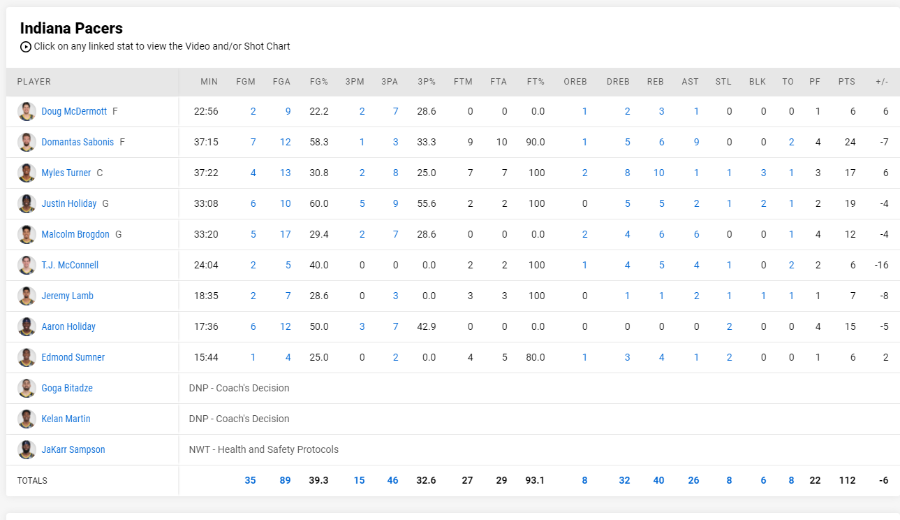Open Kelan Martin player link
The height and width of the screenshot is (520, 900).
(x=65, y=418)
